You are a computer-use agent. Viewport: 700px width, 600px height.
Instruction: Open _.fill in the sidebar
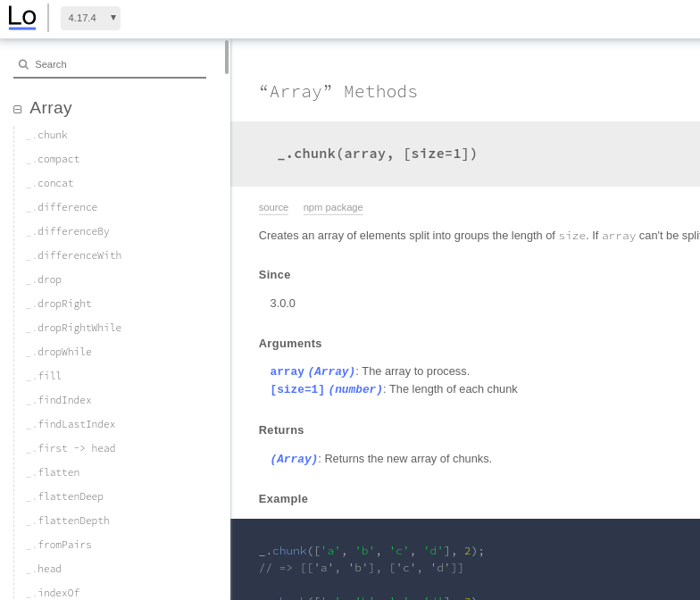pos(44,376)
